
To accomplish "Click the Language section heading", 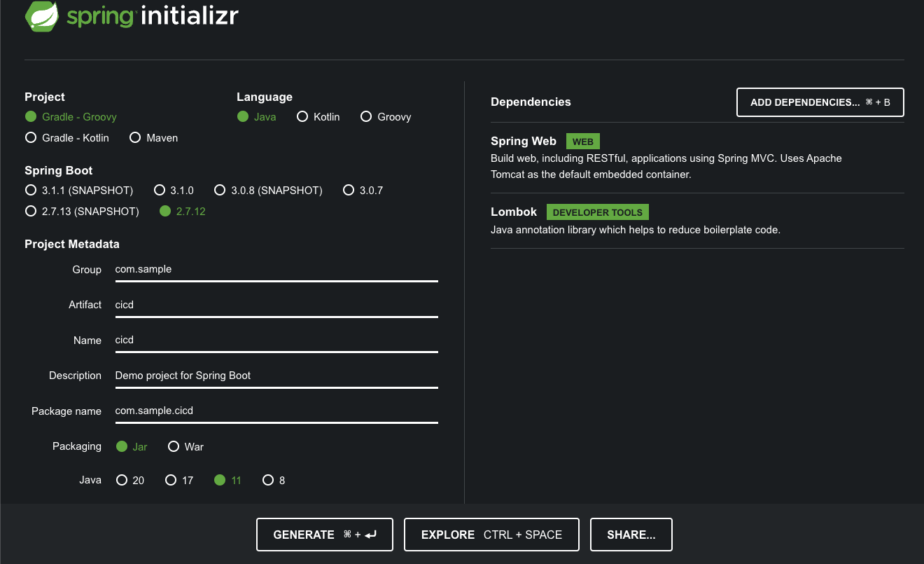I will pyautogui.click(x=265, y=97).
